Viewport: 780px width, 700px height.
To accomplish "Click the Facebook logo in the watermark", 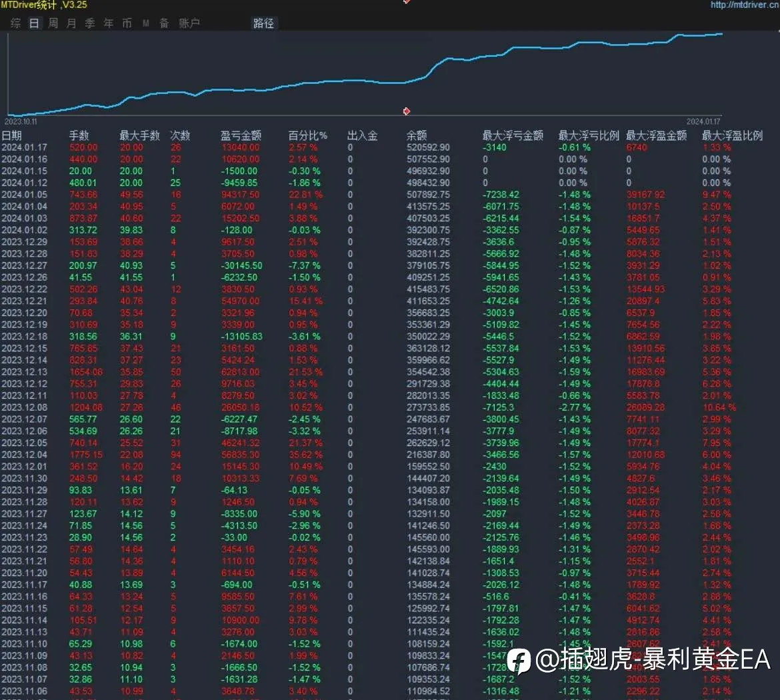I will (519, 661).
